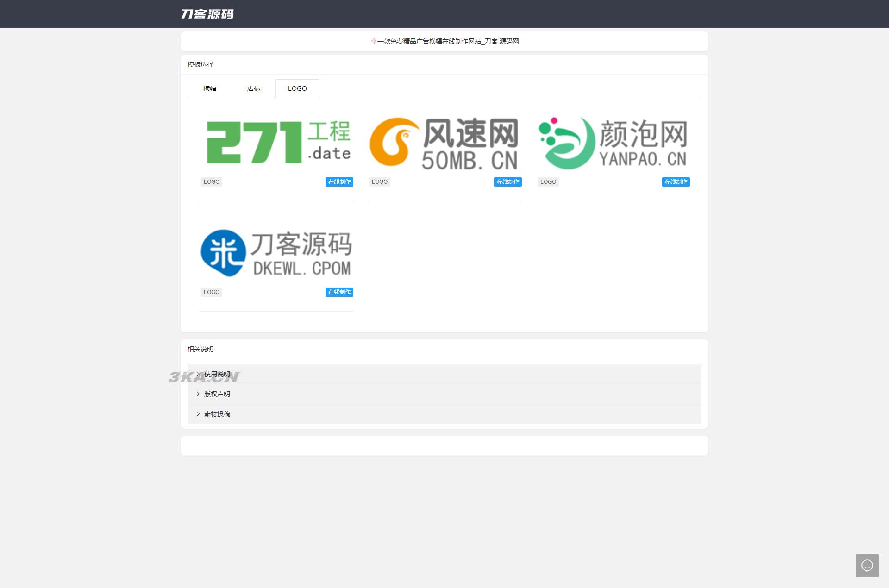This screenshot has width=889, height=588.
Task: Click the LOGO tag under 271工程
Action: tap(212, 182)
